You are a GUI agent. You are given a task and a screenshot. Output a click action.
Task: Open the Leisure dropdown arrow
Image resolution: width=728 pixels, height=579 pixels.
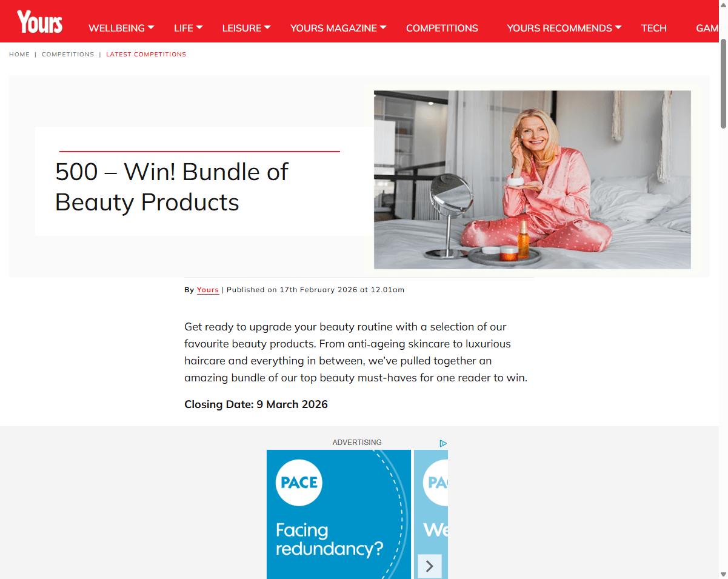click(267, 27)
